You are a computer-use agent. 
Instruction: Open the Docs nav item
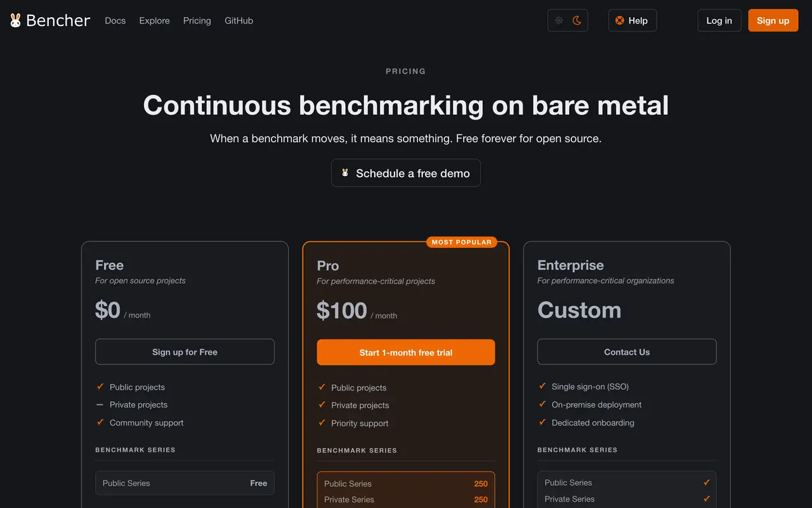coord(115,20)
